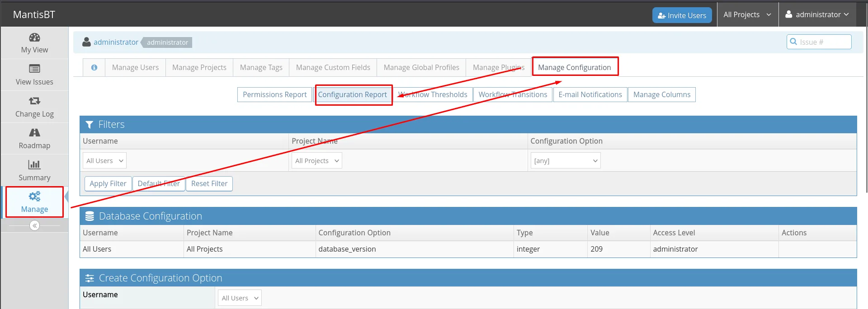Click the value 209 cell
The width and height of the screenshot is (868, 309).
coord(619,249)
